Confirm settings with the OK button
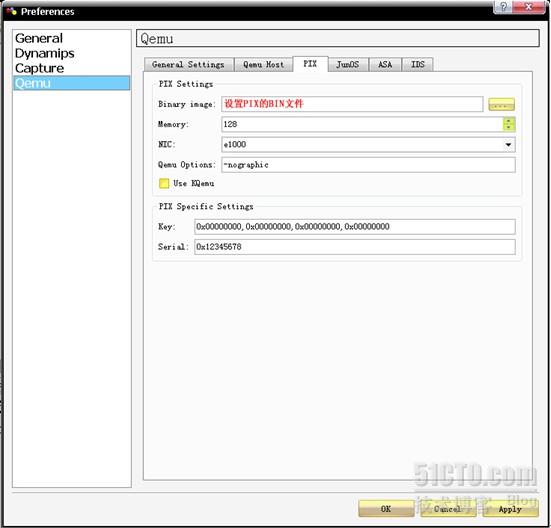This screenshot has height=528, width=551. (386, 509)
